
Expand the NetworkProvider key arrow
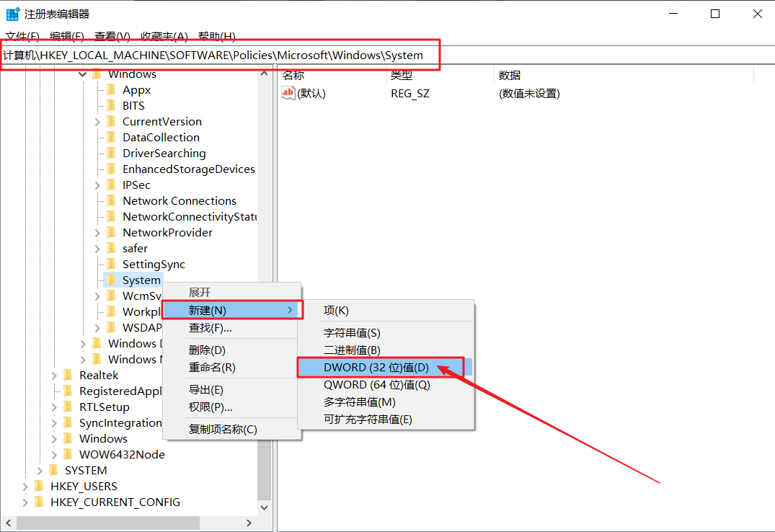pos(97,233)
